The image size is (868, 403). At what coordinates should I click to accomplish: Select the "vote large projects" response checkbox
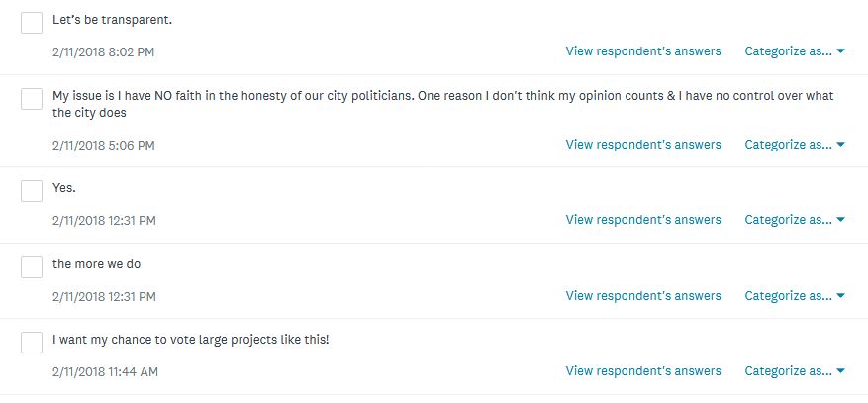point(32,343)
